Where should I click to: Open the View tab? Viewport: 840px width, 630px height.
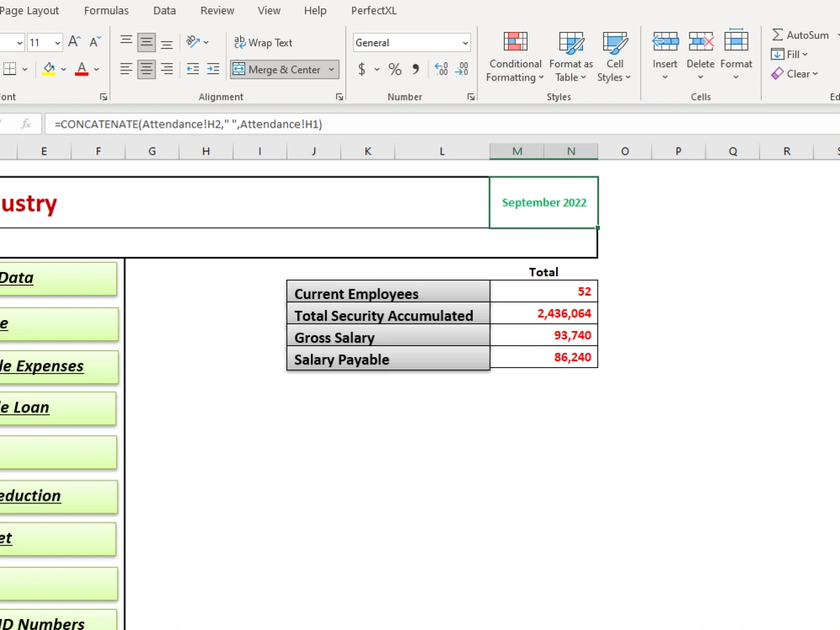269,11
